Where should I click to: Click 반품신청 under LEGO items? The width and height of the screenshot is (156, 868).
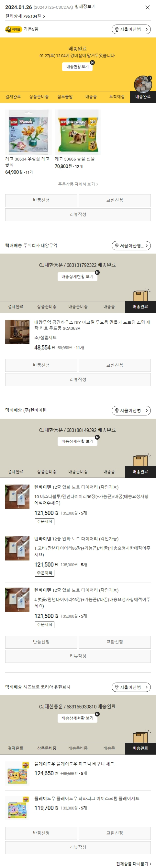(41, 201)
